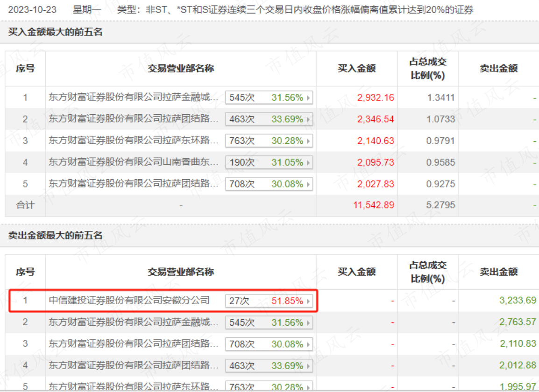This screenshot has height=392, width=539.
Task: Expand the 27次 51.85% badge
Action: pos(269,301)
